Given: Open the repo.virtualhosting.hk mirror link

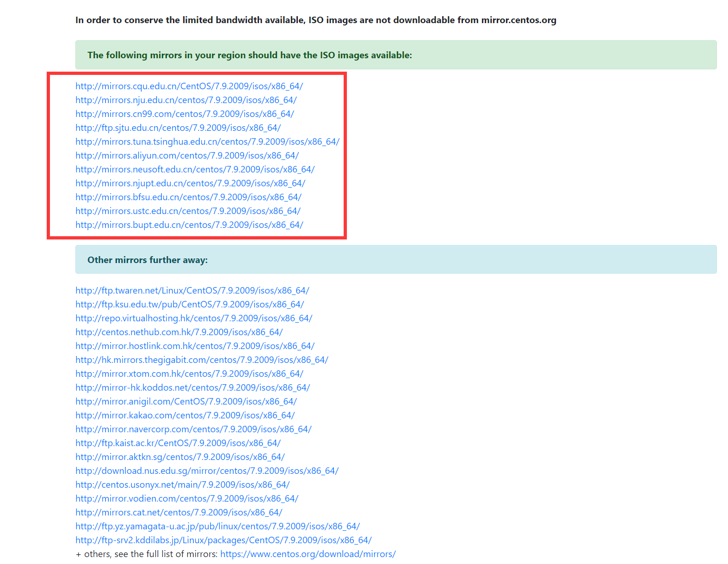Looking at the screenshot, I should click(194, 318).
